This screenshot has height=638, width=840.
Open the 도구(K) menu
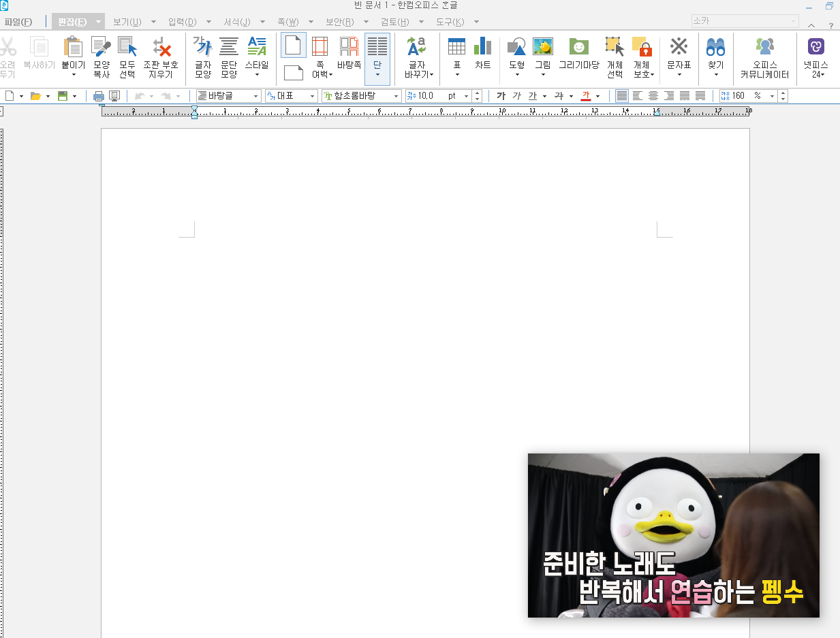pos(450,22)
